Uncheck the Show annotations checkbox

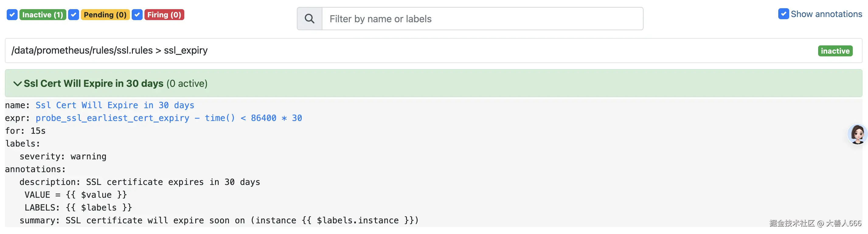[x=783, y=14]
